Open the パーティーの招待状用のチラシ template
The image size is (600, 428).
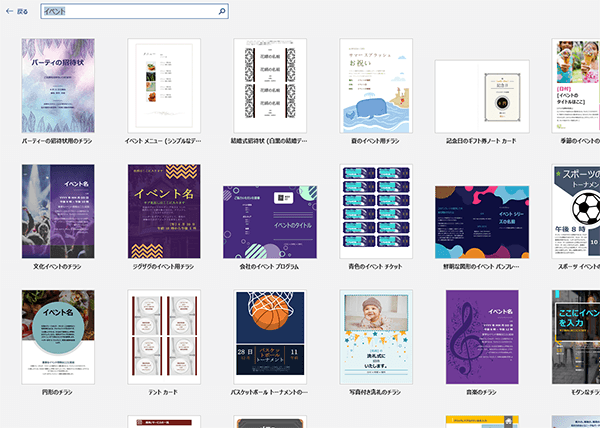[x=58, y=85]
